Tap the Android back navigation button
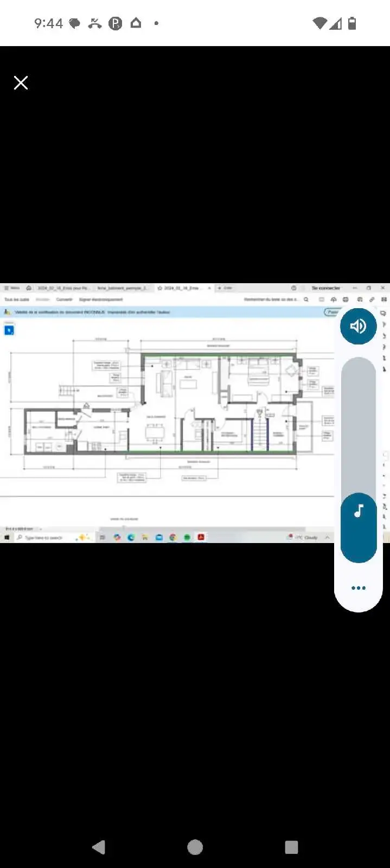This screenshot has width=390, height=868. tap(98, 847)
